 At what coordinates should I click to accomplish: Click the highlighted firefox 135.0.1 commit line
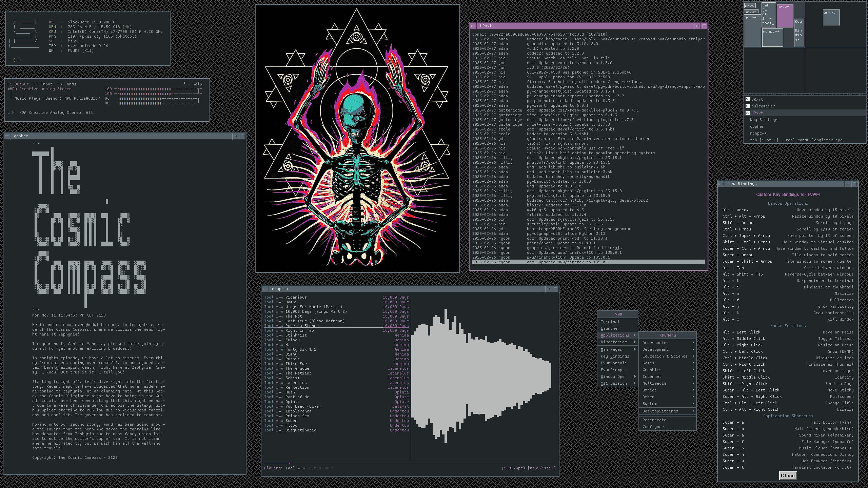coord(588,262)
